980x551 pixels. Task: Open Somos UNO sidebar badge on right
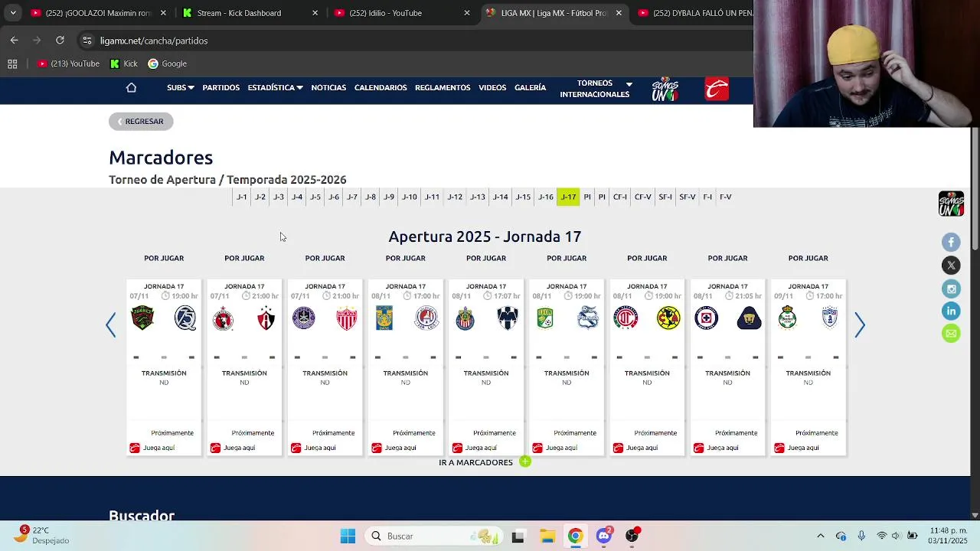(x=951, y=204)
